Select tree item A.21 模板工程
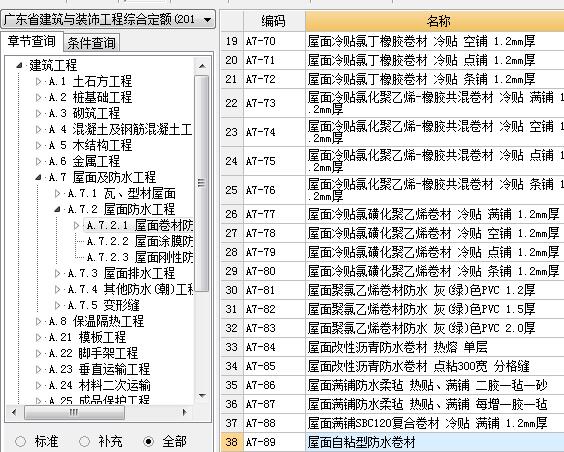This screenshot has width=564, height=452. tap(87, 337)
